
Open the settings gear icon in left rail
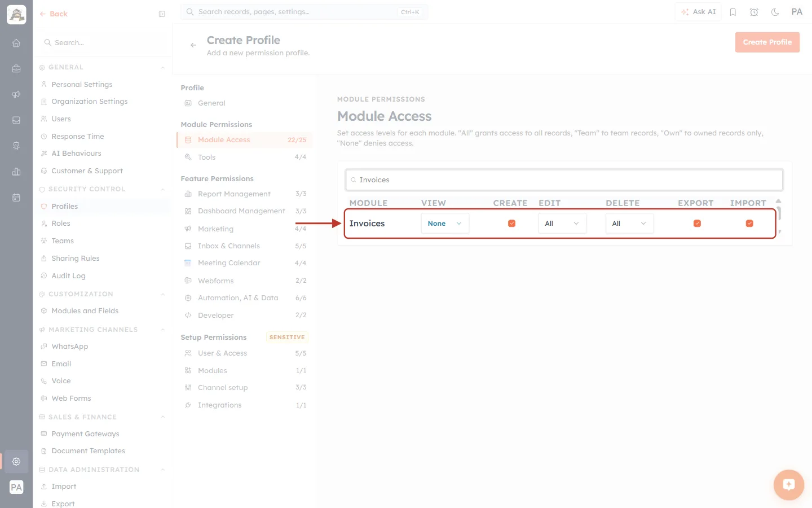pyautogui.click(x=16, y=461)
